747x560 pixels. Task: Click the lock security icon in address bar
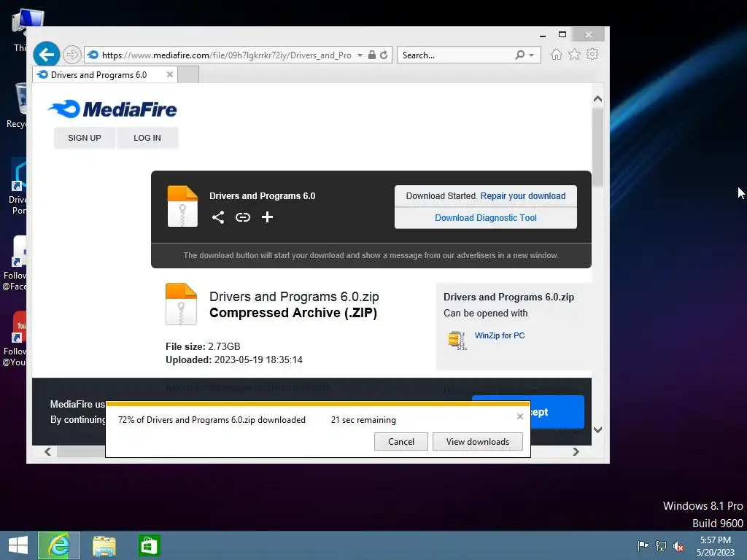(371, 55)
